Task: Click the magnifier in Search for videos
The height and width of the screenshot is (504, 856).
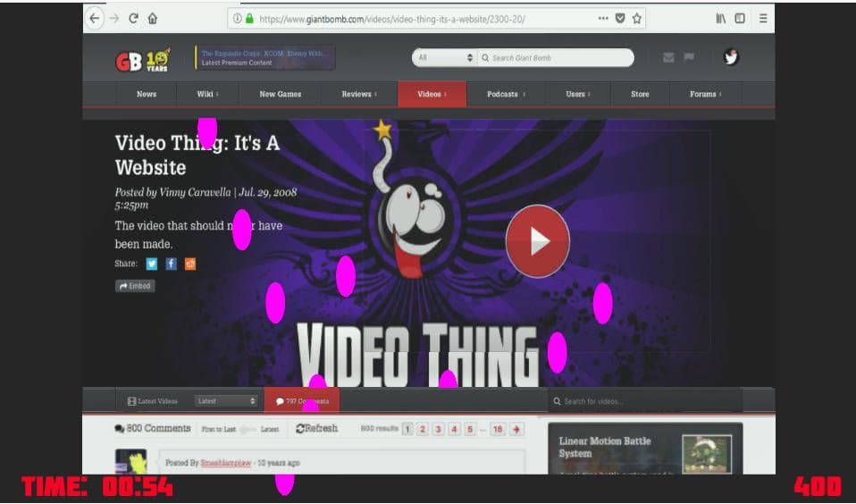Action: pos(557,401)
